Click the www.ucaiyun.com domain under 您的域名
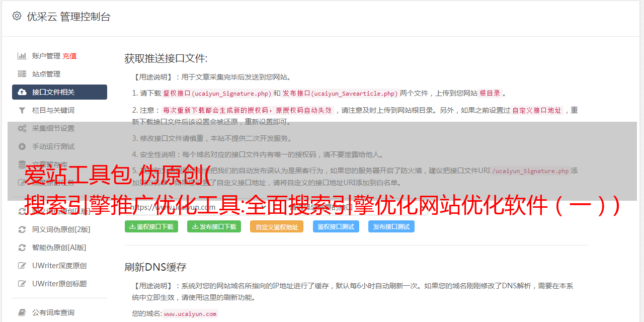 click(190, 313)
